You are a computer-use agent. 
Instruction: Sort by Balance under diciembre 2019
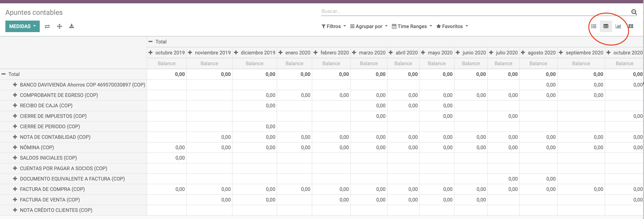point(254,63)
